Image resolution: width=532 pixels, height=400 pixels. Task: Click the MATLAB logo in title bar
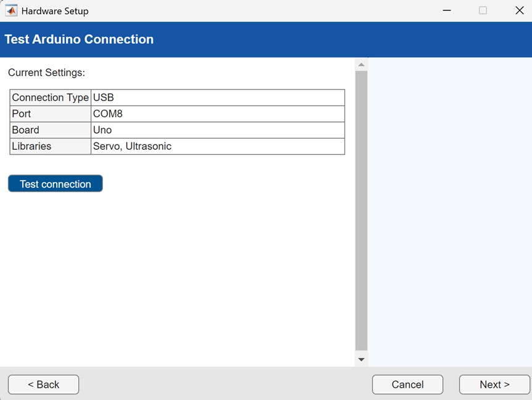click(11, 10)
